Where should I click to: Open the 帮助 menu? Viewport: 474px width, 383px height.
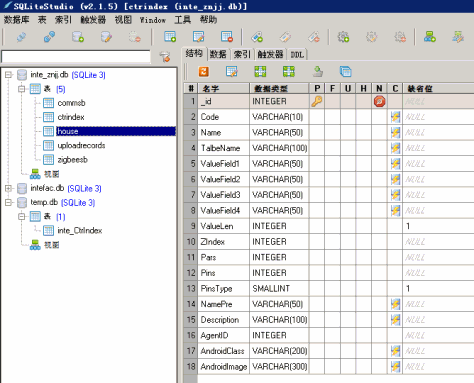pos(208,20)
